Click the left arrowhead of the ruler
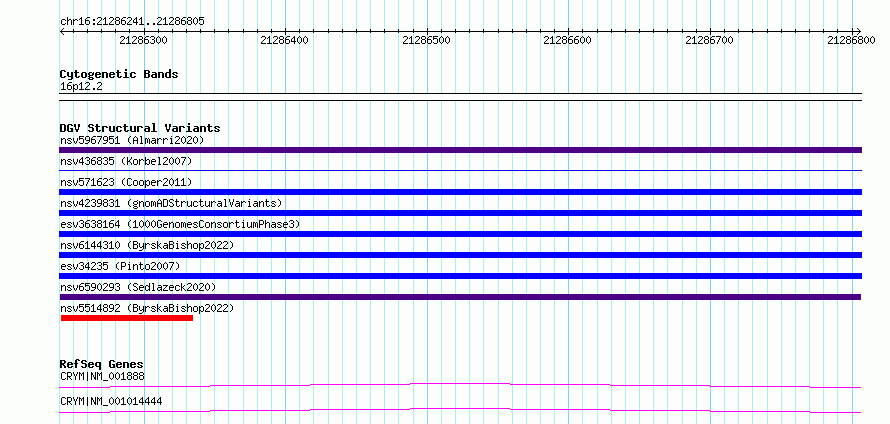The height and width of the screenshot is (424, 890). tap(62, 31)
